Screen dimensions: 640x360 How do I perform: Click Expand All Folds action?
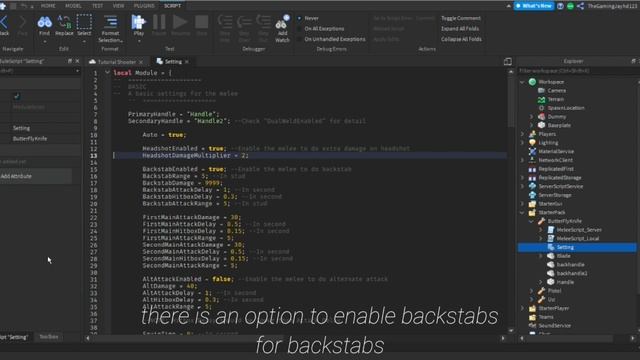[460, 29]
